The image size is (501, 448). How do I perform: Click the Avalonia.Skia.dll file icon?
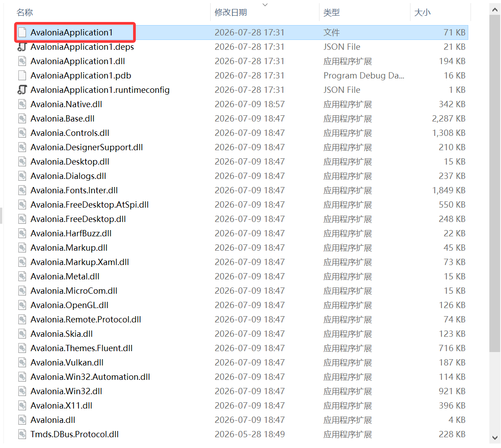point(22,334)
